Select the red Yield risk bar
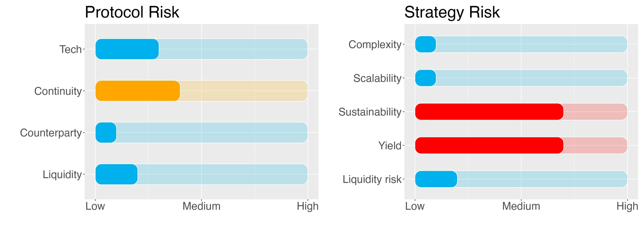 click(x=489, y=145)
